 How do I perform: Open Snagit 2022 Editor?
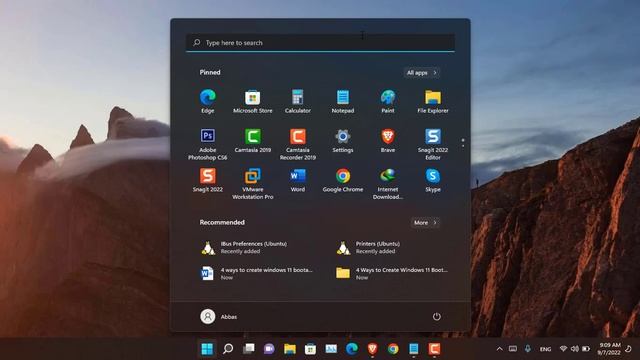pyautogui.click(x=433, y=144)
